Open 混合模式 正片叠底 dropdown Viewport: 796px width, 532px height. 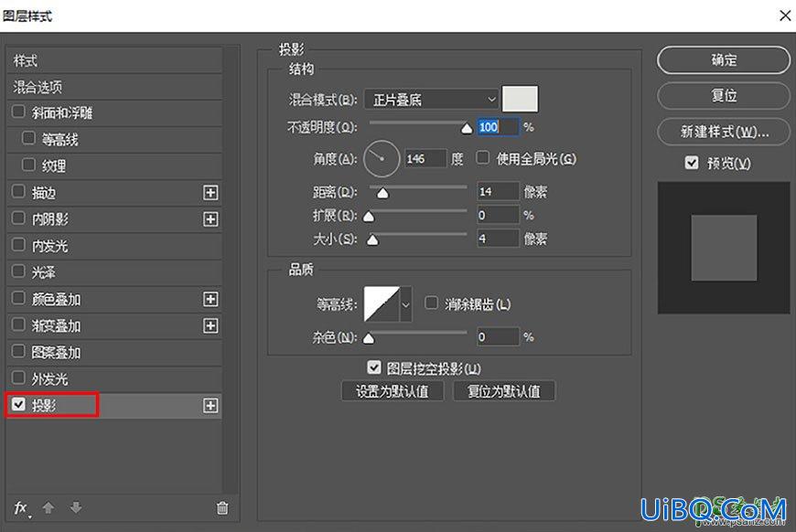pos(431,100)
